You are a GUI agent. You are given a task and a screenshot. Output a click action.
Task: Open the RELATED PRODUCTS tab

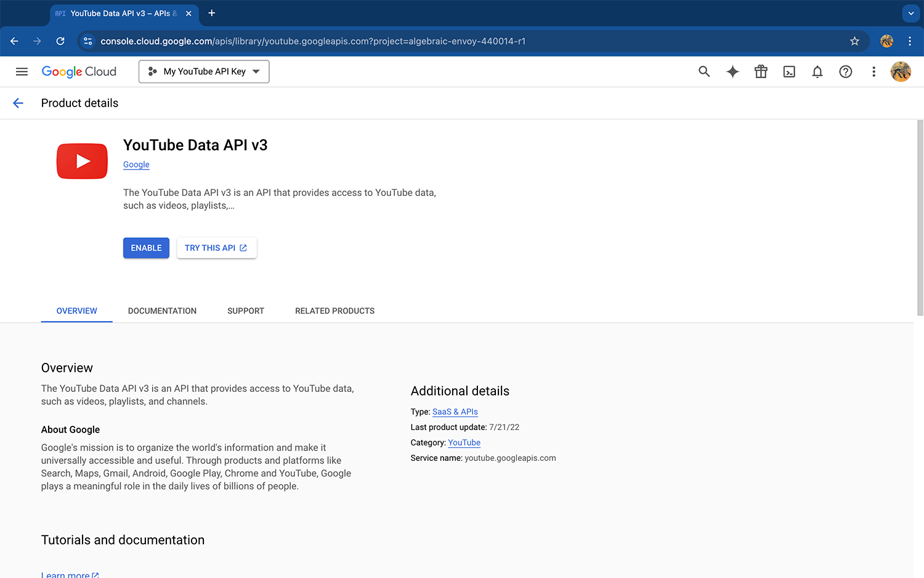(334, 311)
